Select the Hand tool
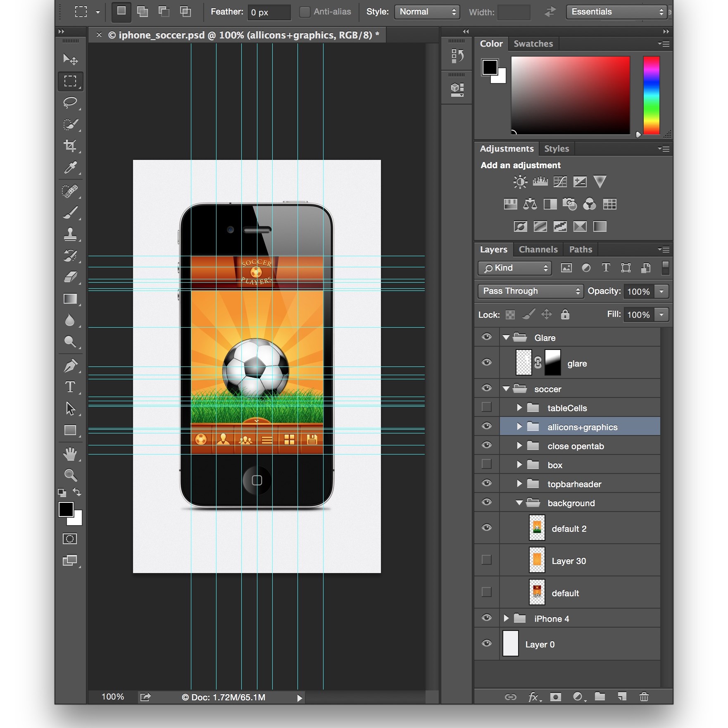The height and width of the screenshot is (728, 728). point(70,454)
